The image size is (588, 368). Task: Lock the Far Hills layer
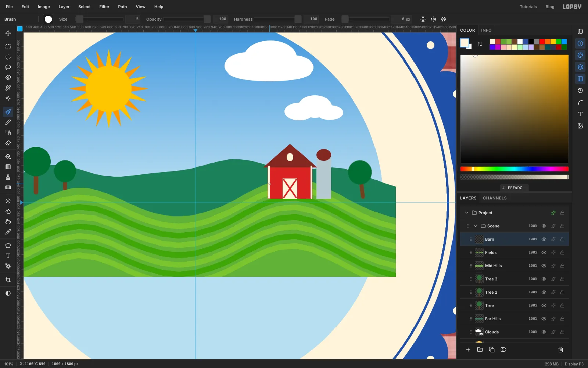pyautogui.click(x=562, y=319)
